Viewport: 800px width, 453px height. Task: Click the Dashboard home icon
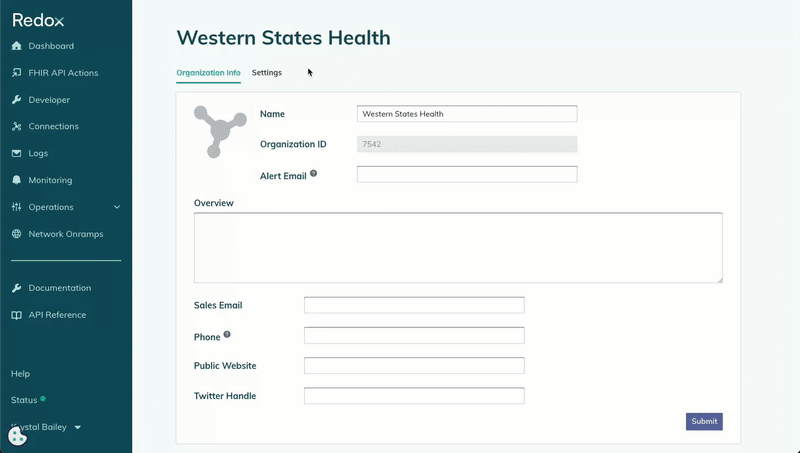pyautogui.click(x=16, y=46)
